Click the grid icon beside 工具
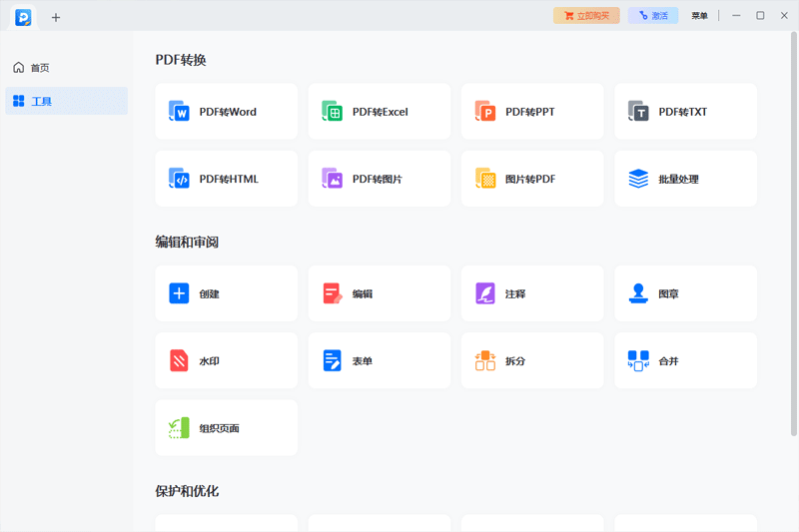The image size is (799, 532). [x=19, y=101]
